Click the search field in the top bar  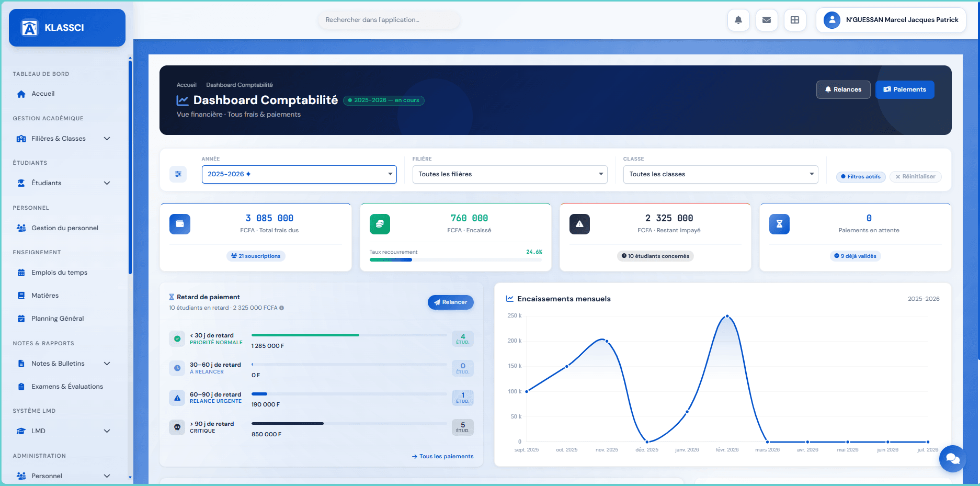[x=389, y=19]
